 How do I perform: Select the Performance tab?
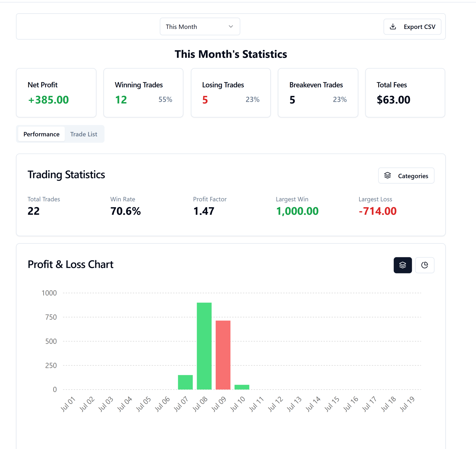tap(41, 134)
